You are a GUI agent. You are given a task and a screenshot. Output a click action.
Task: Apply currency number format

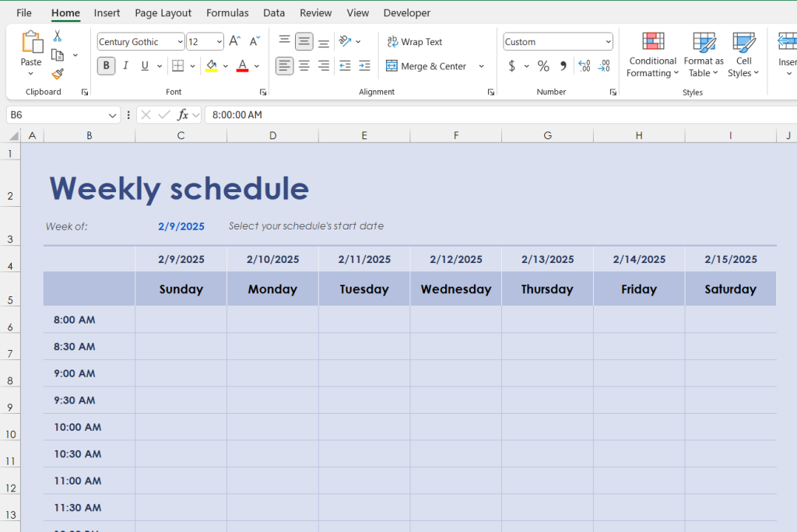click(514, 66)
